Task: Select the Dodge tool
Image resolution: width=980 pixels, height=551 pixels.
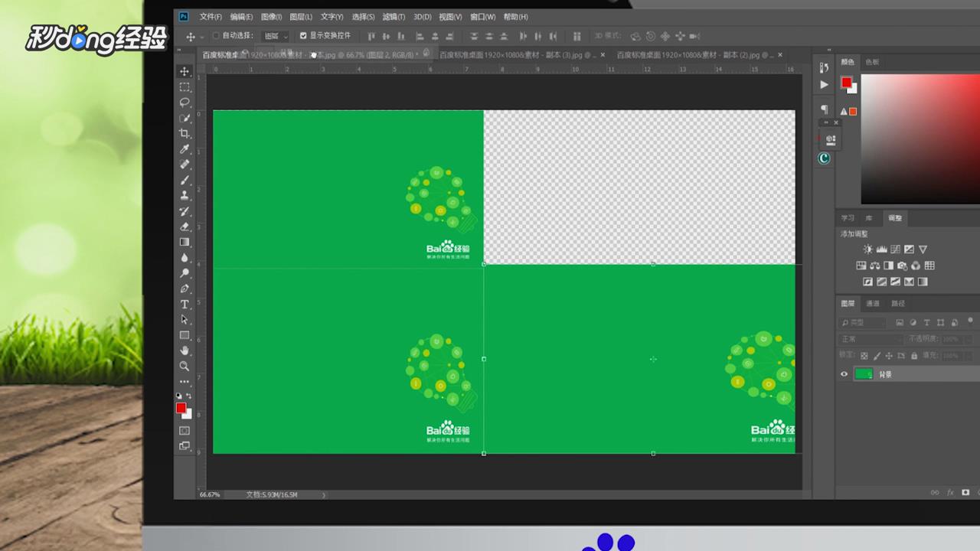Action: tap(185, 273)
